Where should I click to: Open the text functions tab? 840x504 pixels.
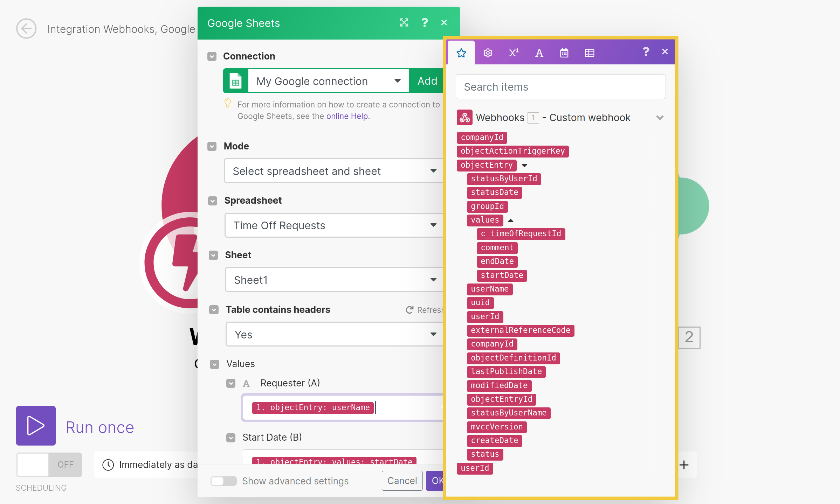click(539, 53)
